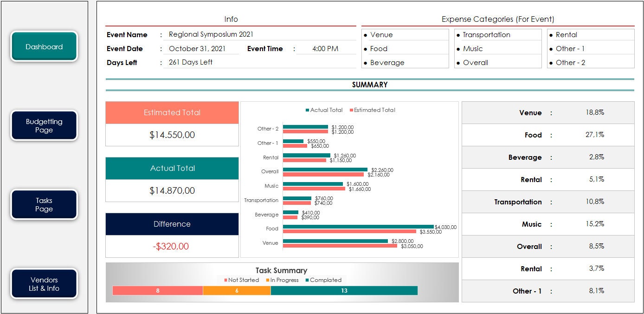Click the Estimated Total chart legend entry
Viewport: 644px width, 314px height.
coord(372,110)
